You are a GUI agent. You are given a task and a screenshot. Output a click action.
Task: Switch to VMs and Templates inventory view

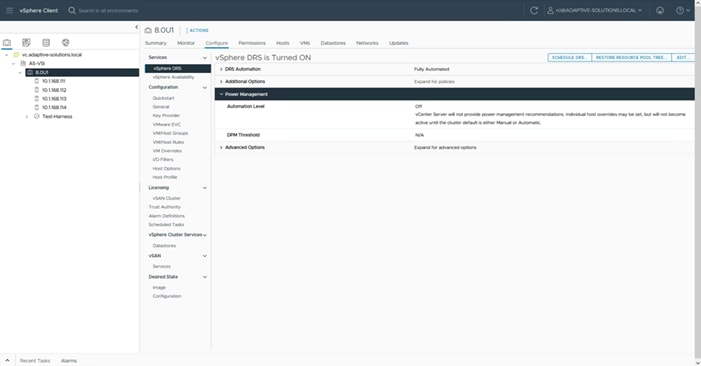pos(26,42)
